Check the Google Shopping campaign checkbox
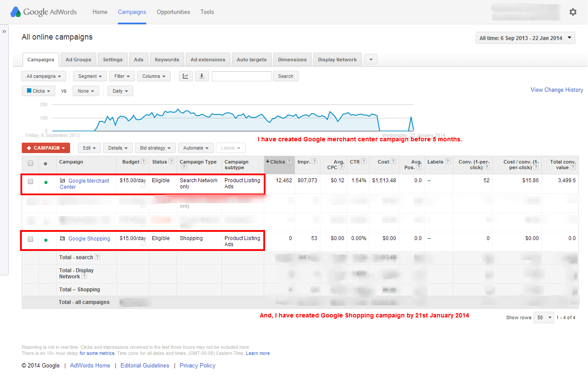588x384 pixels. click(x=30, y=238)
